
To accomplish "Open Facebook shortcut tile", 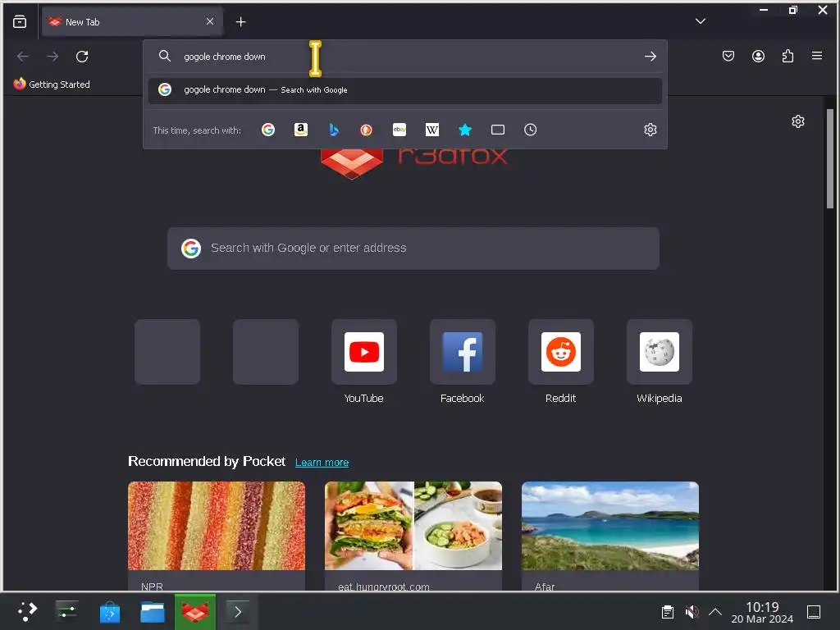I will tap(463, 352).
